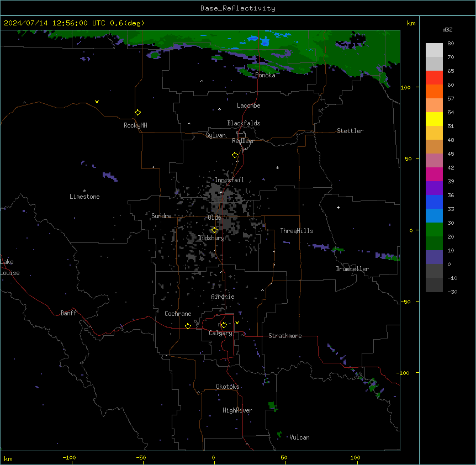Click the Base_Reflectivity title text

pos(238,8)
